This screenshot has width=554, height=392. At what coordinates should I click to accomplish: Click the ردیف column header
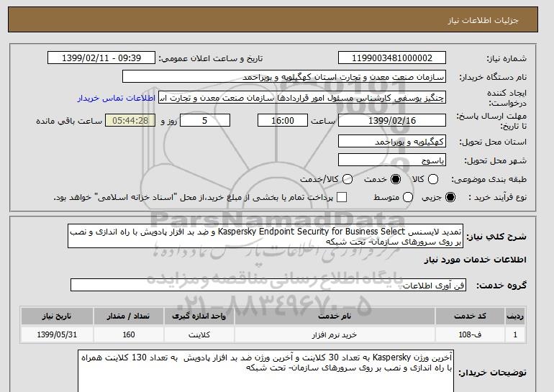pyautogui.click(x=515, y=316)
